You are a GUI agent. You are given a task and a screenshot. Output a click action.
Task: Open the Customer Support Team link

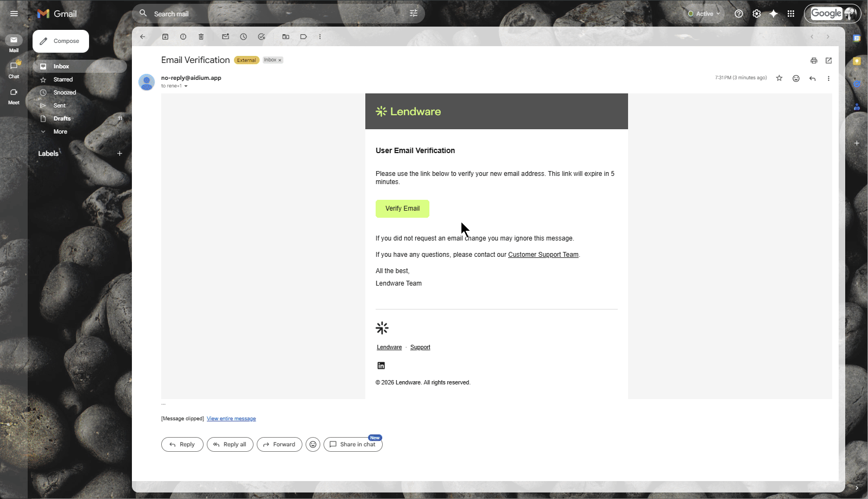point(543,255)
